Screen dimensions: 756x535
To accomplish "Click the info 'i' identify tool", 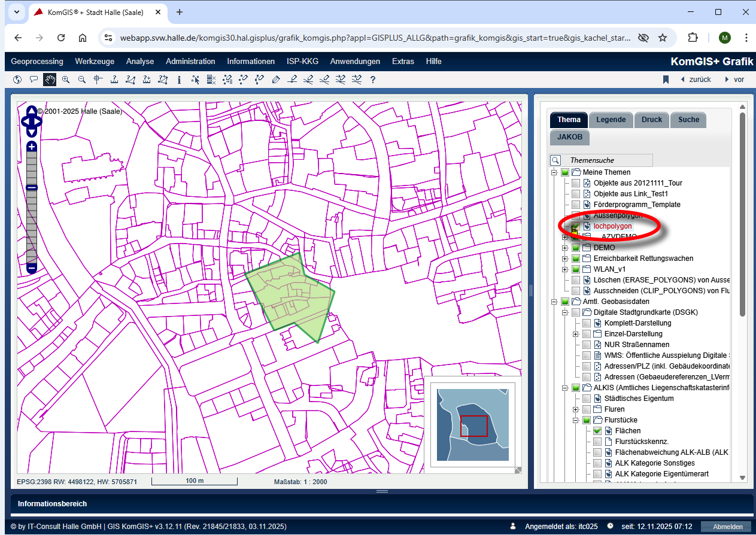I will tap(179, 80).
